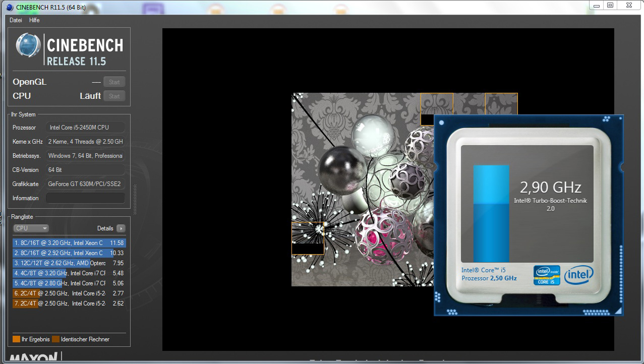Click the 2,90 GHz readout on the gadget
Image resolution: width=644 pixels, height=364 pixels.
pyautogui.click(x=551, y=188)
